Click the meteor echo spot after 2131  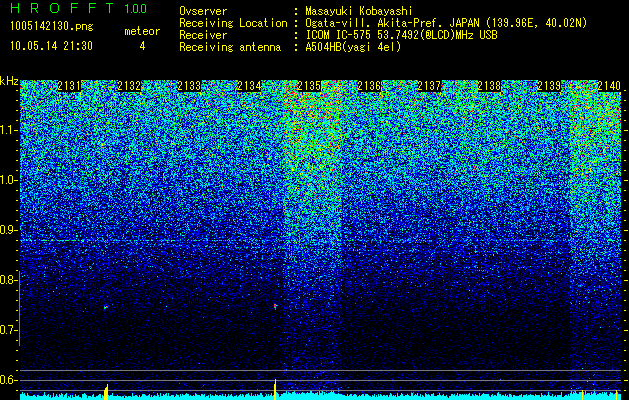[x=106, y=307]
